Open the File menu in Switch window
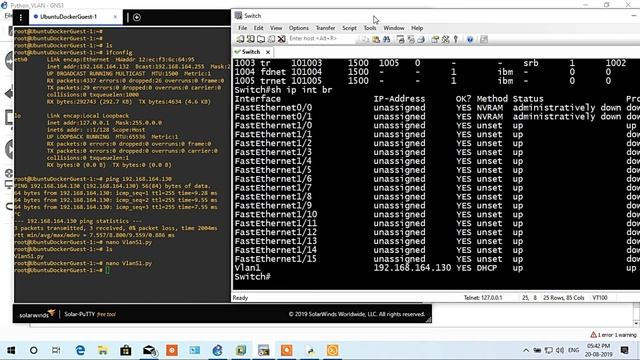Image resolution: width=640 pixels, height=360 pixels. [x=242, y=28]
